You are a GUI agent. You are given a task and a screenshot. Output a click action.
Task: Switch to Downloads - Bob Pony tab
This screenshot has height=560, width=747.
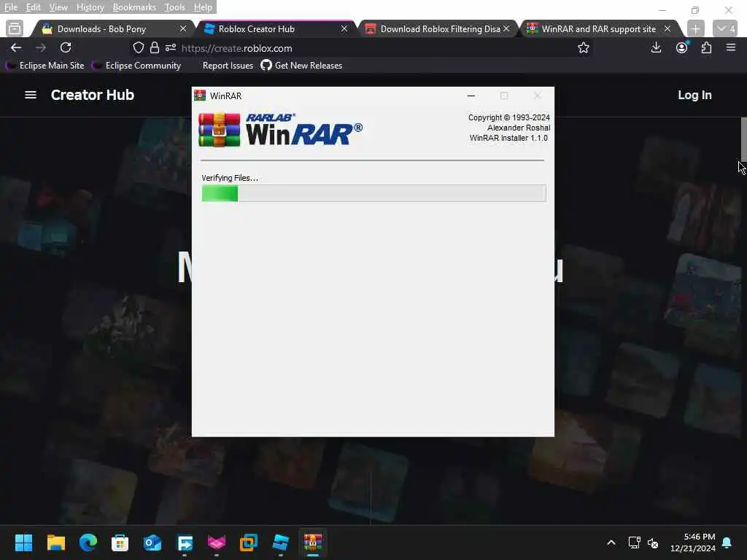(112, 29)
